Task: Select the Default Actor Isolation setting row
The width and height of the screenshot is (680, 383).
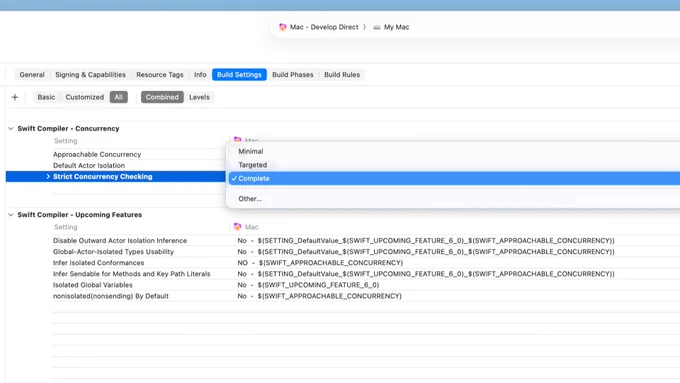Action: (88, 165)
